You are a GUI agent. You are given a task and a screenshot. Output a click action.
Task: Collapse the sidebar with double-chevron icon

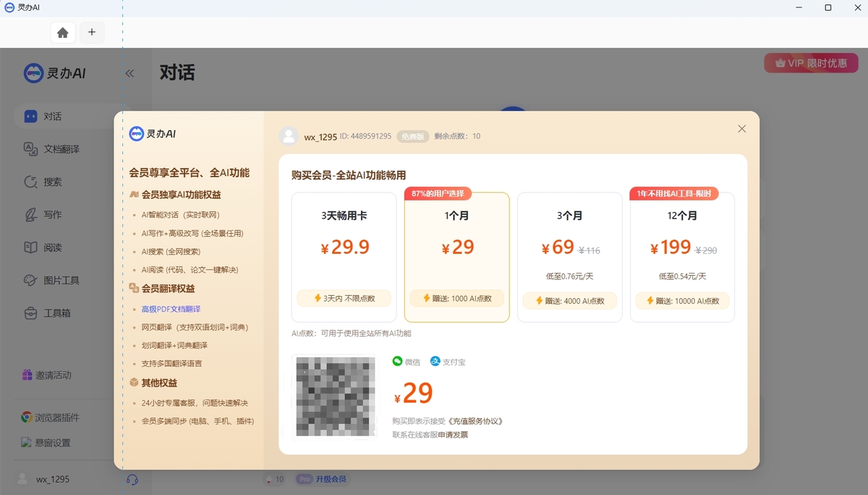point(129,73)
